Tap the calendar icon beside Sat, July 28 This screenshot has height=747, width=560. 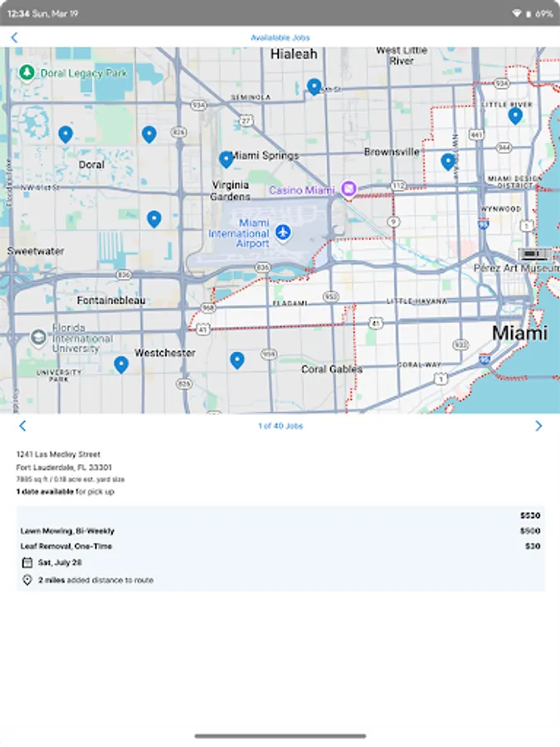click(27, 563)
